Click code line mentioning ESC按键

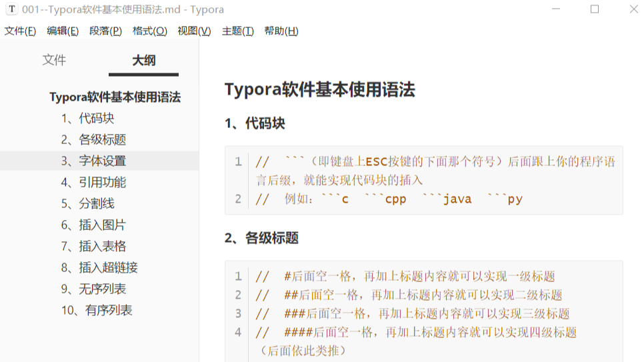(435, 171)
